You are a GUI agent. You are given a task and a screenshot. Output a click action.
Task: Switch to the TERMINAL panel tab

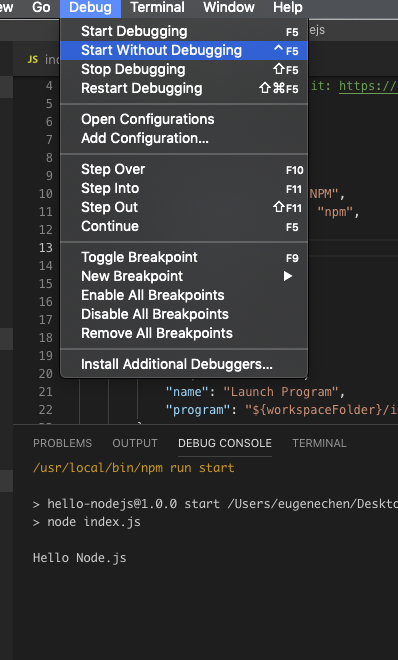point(319,443)
